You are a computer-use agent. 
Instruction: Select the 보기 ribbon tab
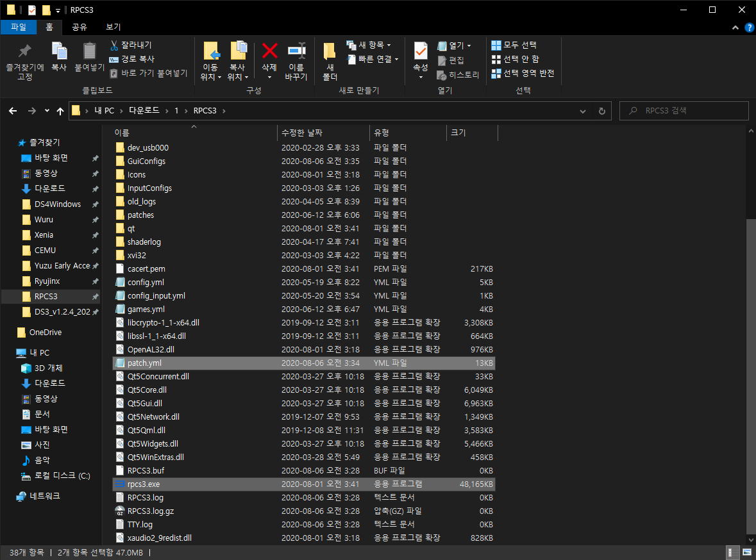(113, 27)
